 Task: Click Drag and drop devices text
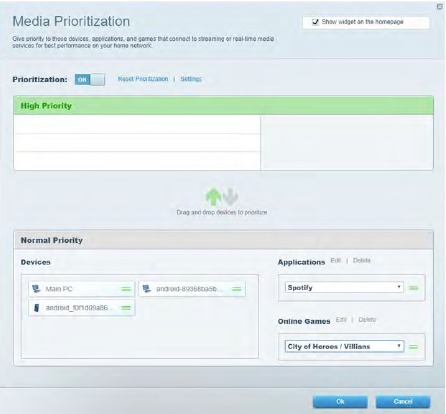pos(222,212)
